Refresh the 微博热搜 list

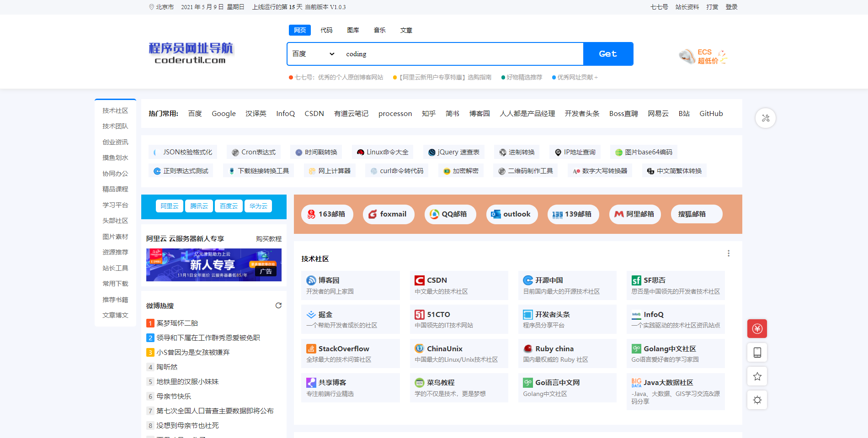278,306
